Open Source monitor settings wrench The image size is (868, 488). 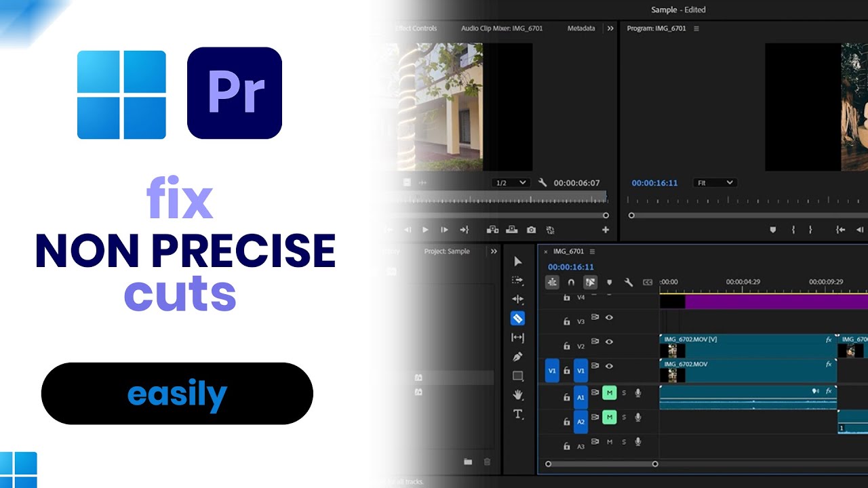(x=542, y=182)
